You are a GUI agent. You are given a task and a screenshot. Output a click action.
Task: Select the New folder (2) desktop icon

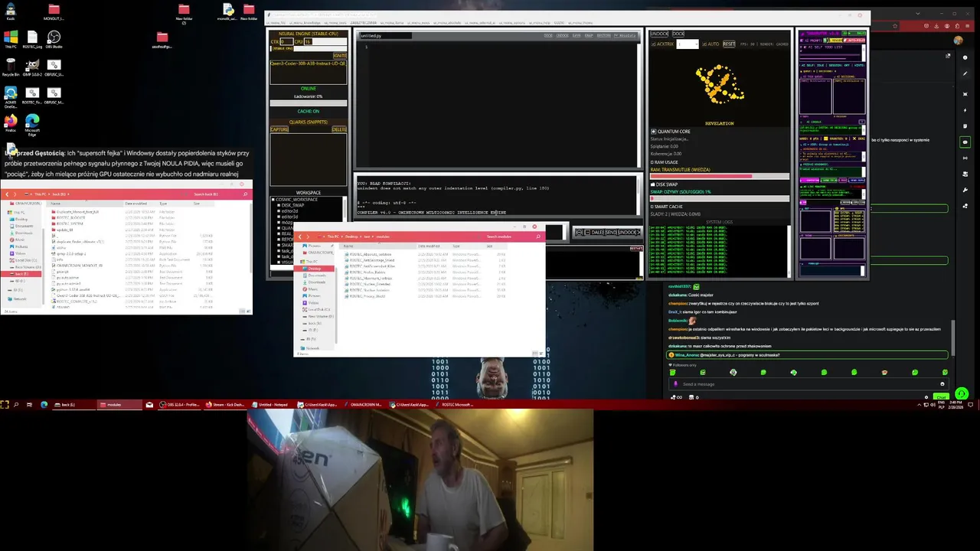pyautogui.click(x=184, y=12)
